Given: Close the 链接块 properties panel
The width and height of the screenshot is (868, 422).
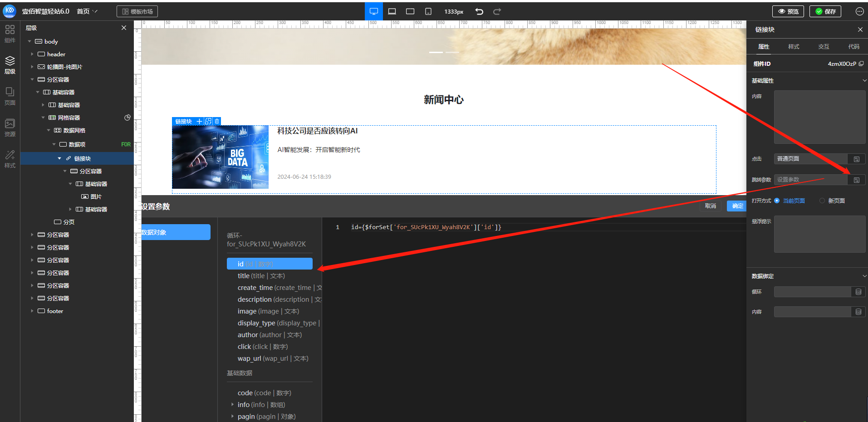Looking at the screenshot, I should [x=860, y=29].
